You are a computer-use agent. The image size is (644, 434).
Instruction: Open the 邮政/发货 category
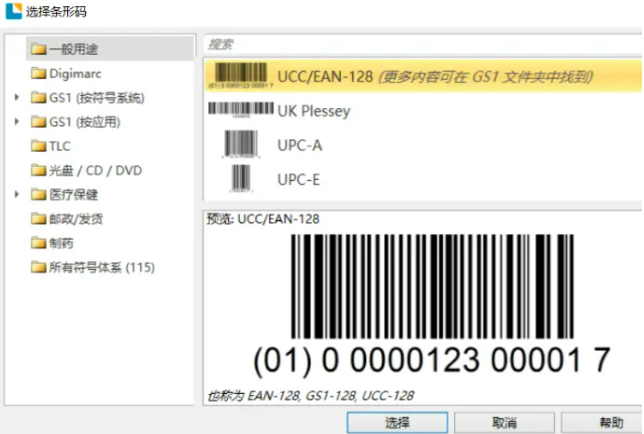point(76,219)
